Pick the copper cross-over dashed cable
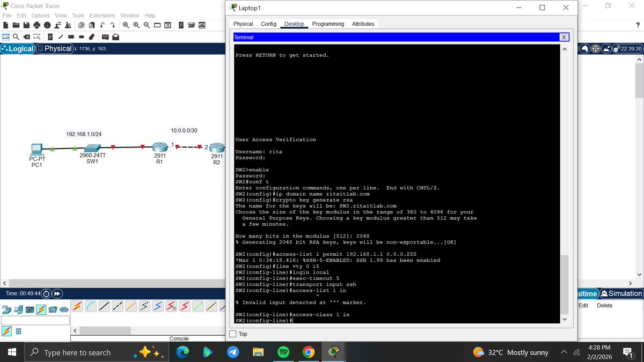 [118, 306]
